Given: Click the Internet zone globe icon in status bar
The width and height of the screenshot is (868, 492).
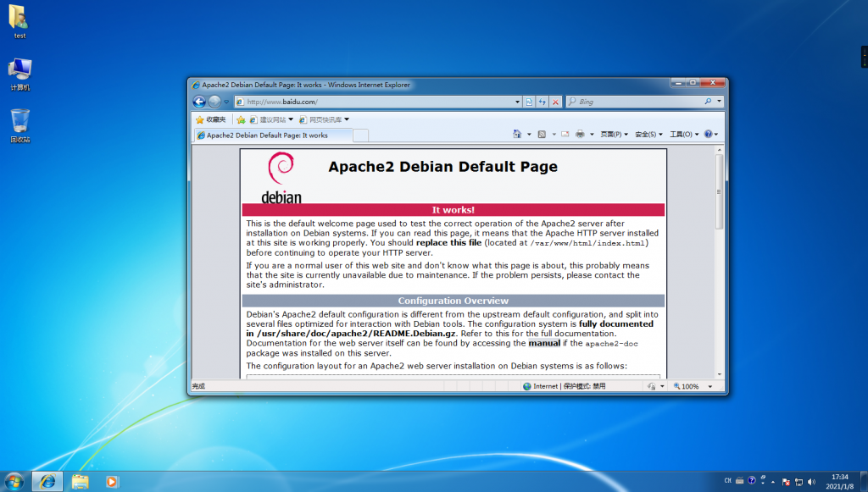Looking at the screenshot, I should tap(527, 386).
